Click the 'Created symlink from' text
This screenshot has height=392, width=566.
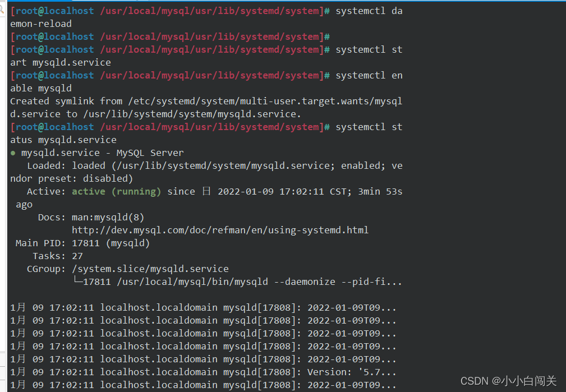[x=66, y=101]
